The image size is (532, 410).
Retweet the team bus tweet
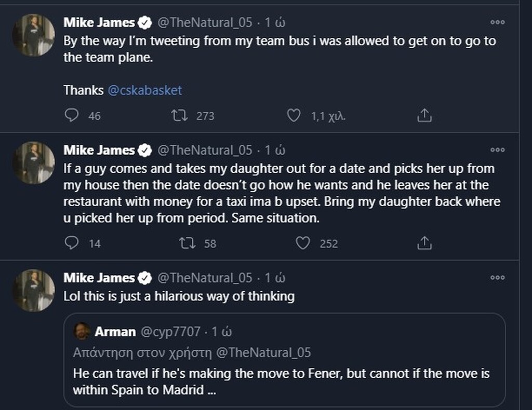(x=179, y=115)
